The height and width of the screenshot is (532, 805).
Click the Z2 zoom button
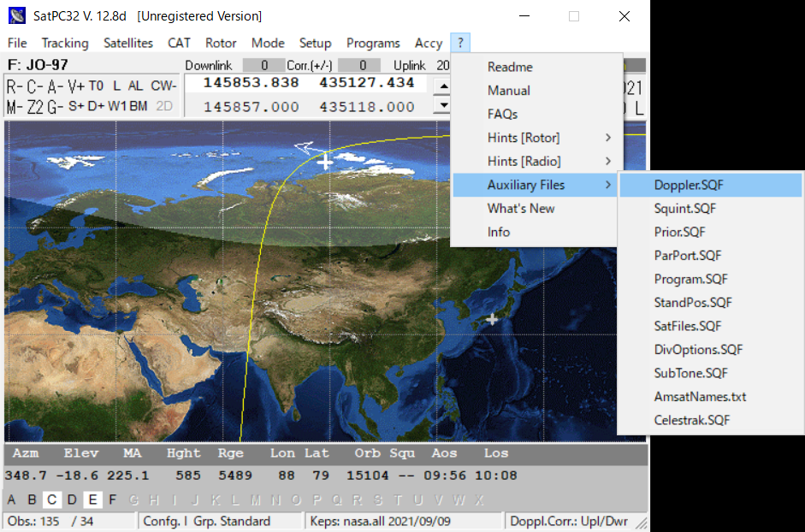[x=35, y=107]
